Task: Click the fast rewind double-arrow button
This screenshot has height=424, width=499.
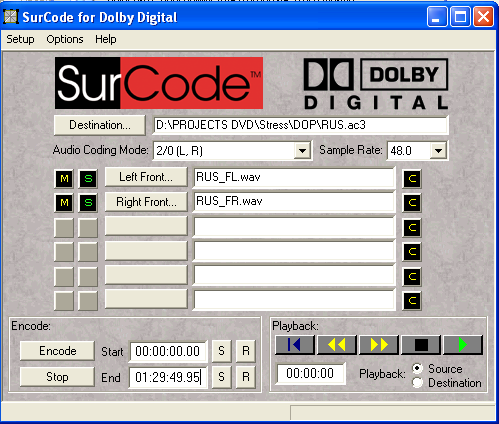Action: point(337,345)
